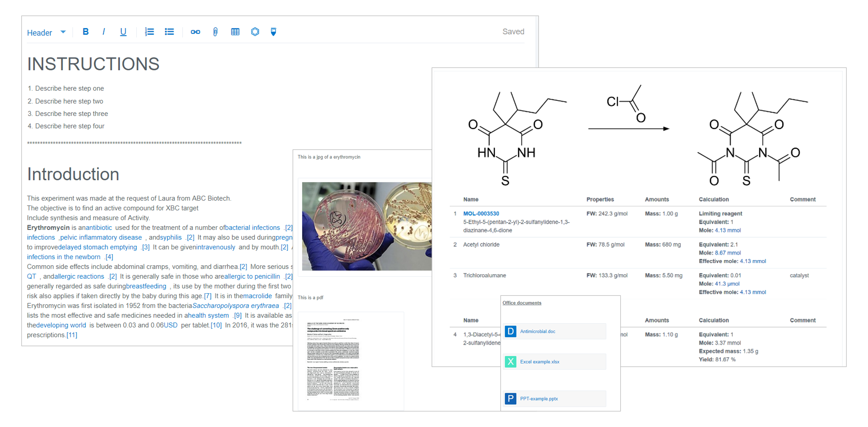Open the 'infections in the newborn' link

[64, 257]
